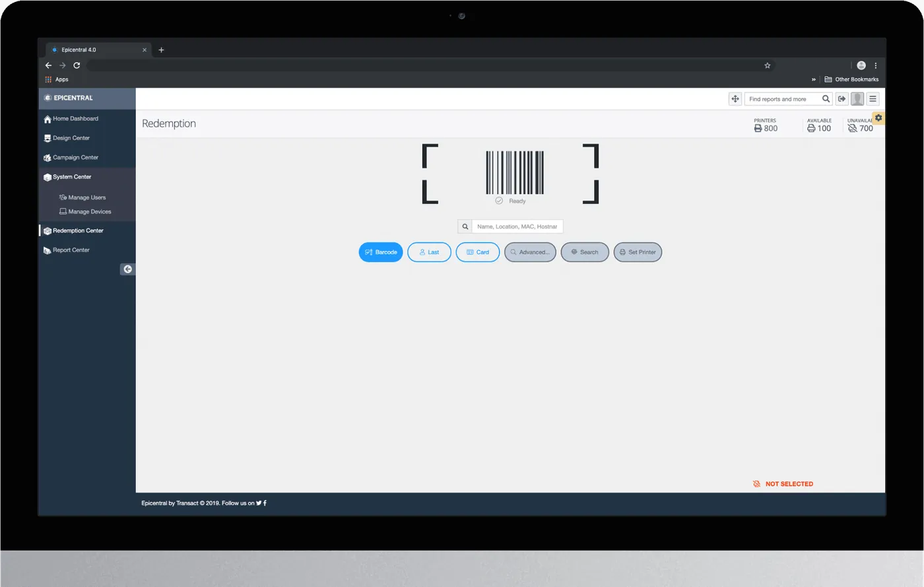Open the Twitter link in footer

259,503
